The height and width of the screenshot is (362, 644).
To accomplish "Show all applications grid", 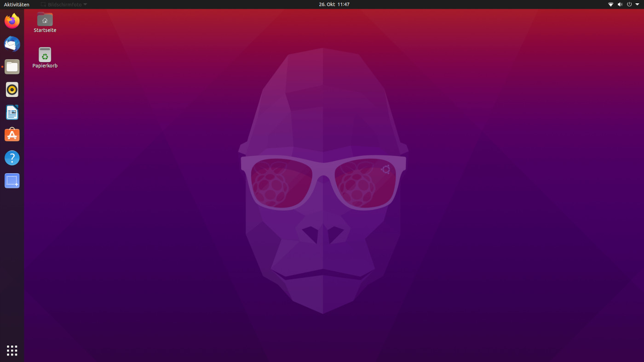I will pyautogui.click(x=12, y=351).
